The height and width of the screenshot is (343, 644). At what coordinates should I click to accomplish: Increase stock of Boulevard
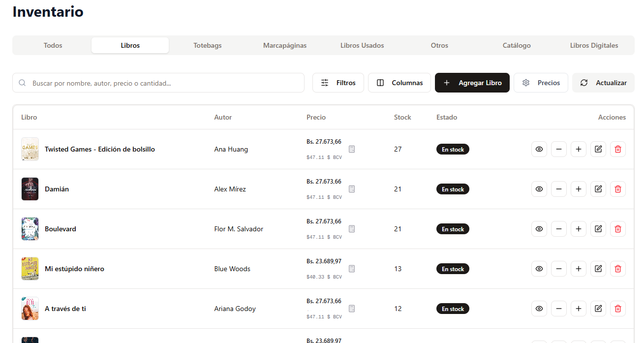click(x=579, y=229)
